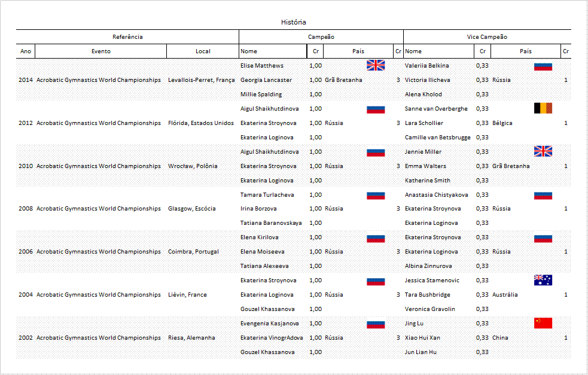588x375 pixels.
Task: Click the História title
Action: click(x=294, y=22)
